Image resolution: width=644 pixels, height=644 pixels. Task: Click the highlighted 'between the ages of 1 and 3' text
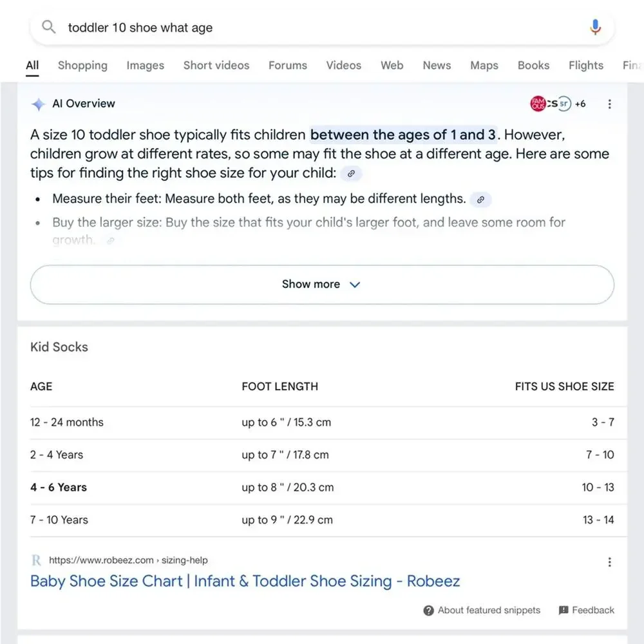point(403,135)
